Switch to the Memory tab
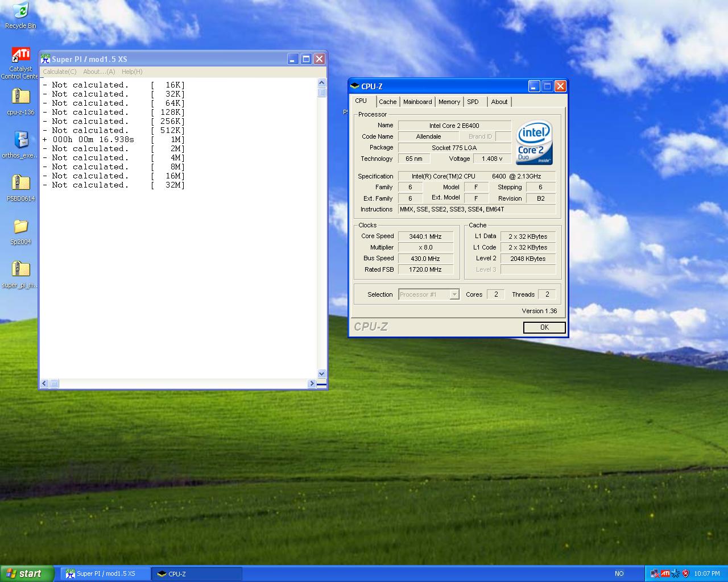Viewport: 728px width, 582px height. pos(449,102)
